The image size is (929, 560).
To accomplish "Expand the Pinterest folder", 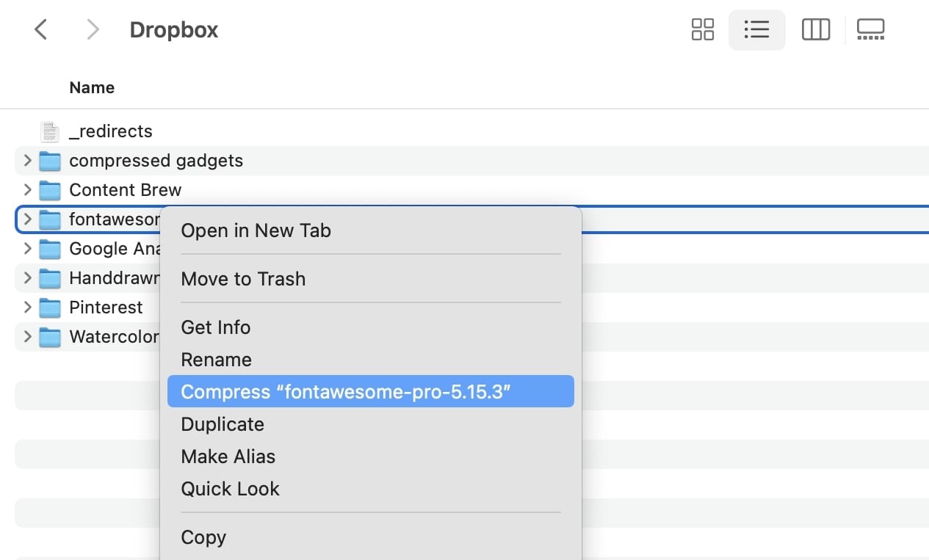I will [26, 307].
